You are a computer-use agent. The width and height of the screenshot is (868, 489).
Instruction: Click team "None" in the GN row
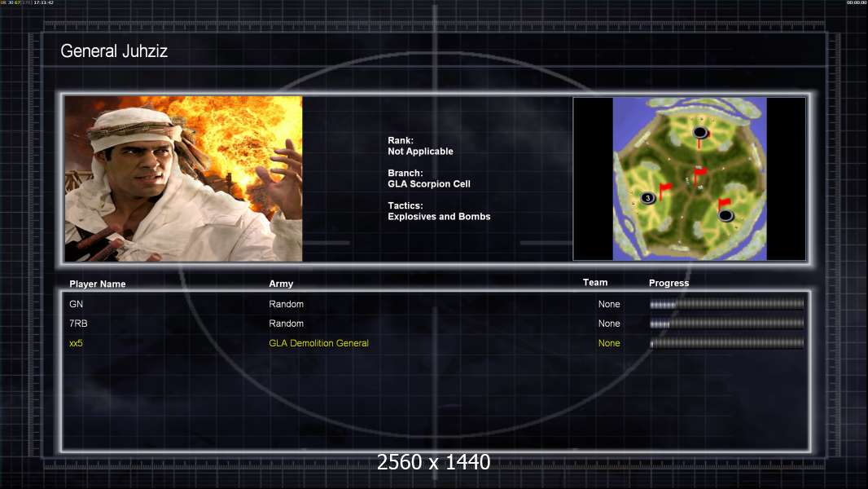pos(609,304)
